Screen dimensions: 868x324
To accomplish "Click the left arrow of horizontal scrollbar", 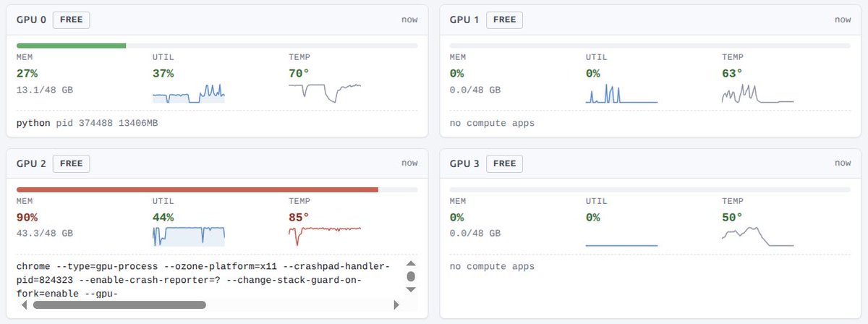I will coord(25,305).
